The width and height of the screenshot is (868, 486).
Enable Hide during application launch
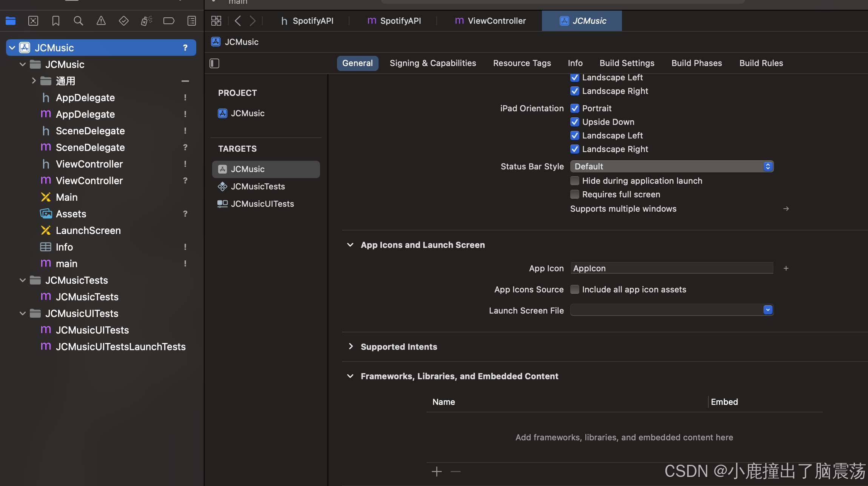click(574, 180)
